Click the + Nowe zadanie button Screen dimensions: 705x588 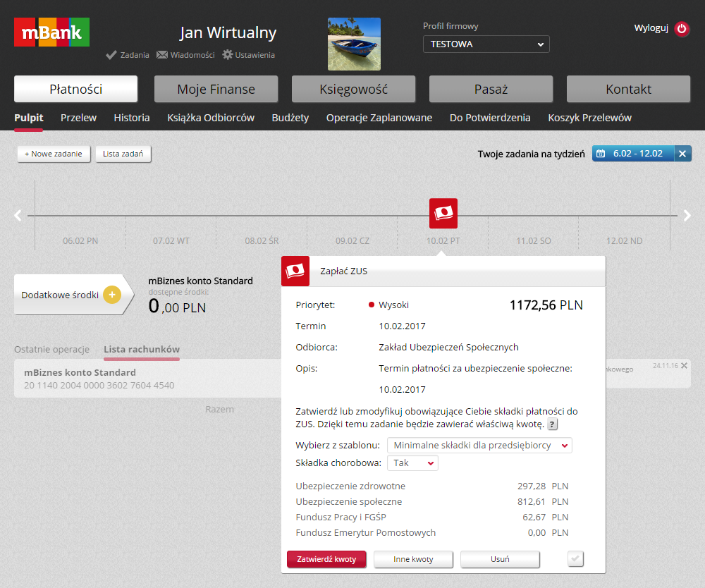pyautogui.click(x=54, y=154)
